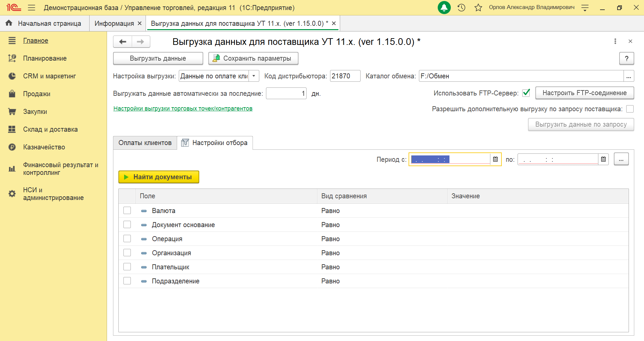This screenshot has height=341, width=644.
Task: Switch to Оплаты клиентов tab
Action: 145,143
